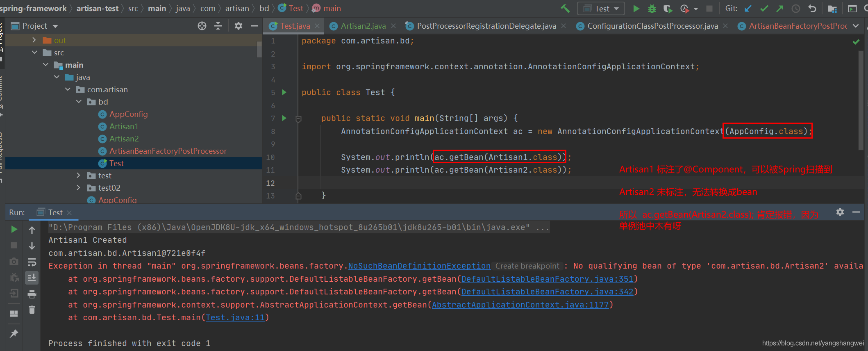
Task: Open the ConfigurationClassPostProcessor.java tab
Action: pyautogui.click(x=652, y=26)
